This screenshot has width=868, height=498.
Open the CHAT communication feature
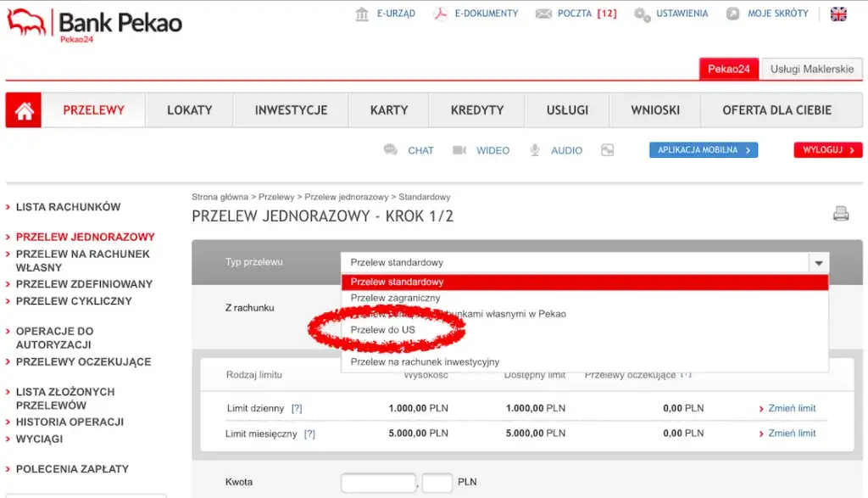click(420, 150)
